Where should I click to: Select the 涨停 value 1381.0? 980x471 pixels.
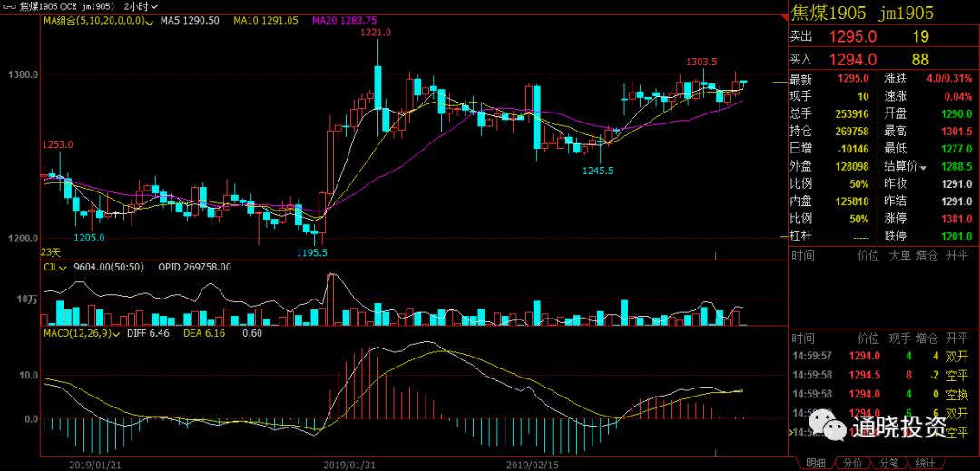pos(956,220)
